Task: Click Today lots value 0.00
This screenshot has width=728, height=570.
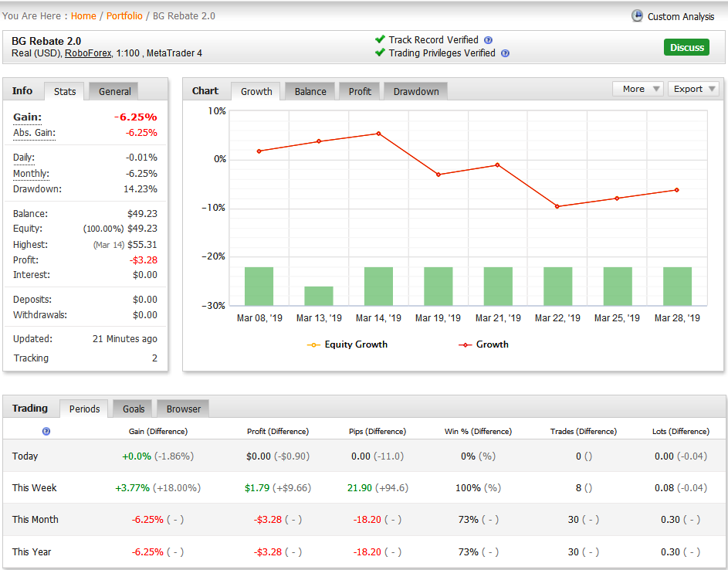Action: (x=665, y=456)
